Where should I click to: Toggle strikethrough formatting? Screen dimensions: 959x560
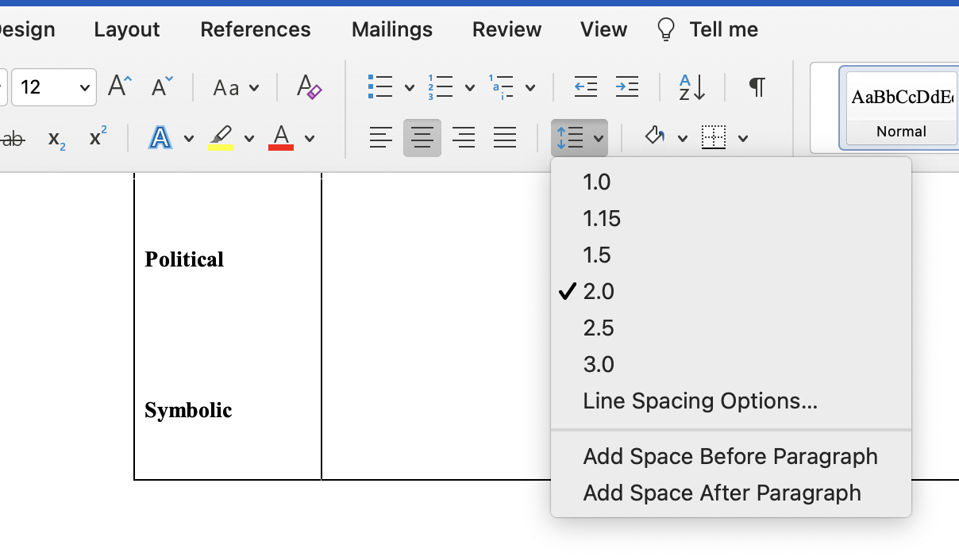13,136
